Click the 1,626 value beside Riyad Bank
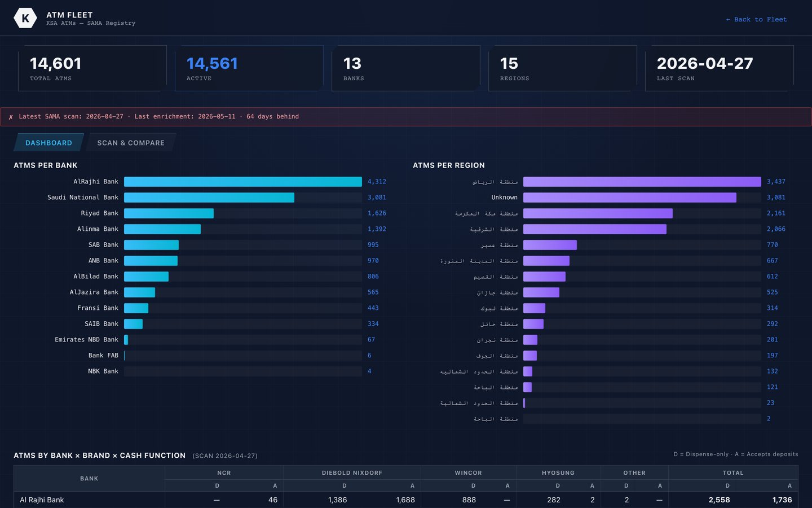 coord(377,213)
